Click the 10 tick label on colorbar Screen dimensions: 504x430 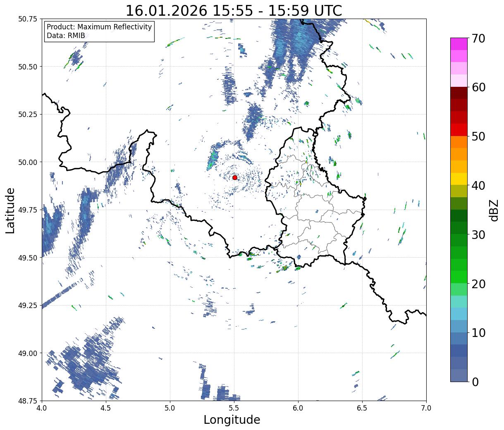click(x=478, y=332)
